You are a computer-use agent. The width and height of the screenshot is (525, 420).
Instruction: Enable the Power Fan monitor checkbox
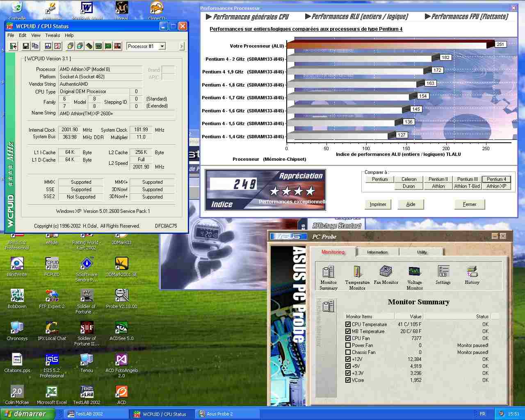coord(348,345)
